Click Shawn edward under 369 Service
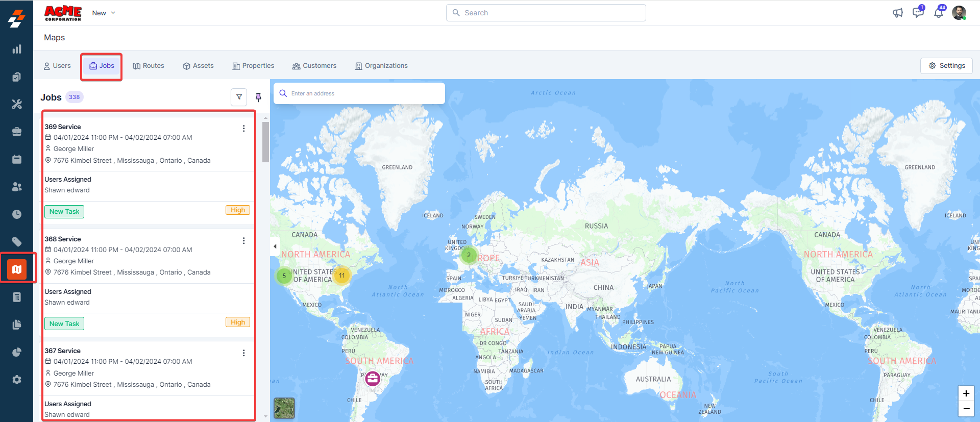The height and width of the screenshot is (422, 980). click(67, 190)
